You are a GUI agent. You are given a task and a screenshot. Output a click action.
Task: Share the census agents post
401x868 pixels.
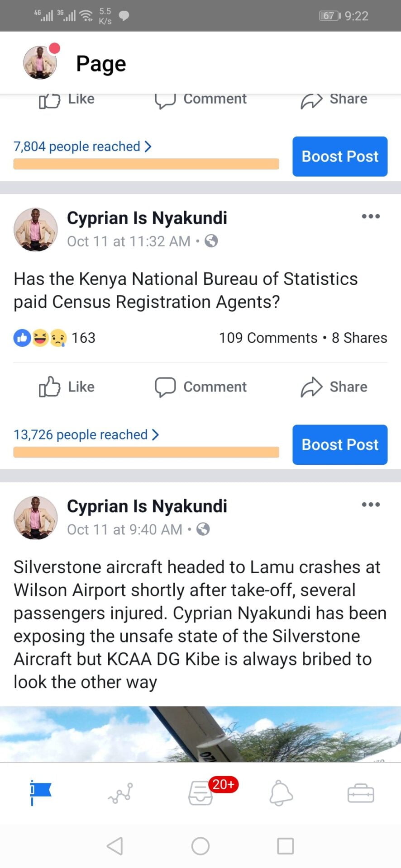[334, 387]
